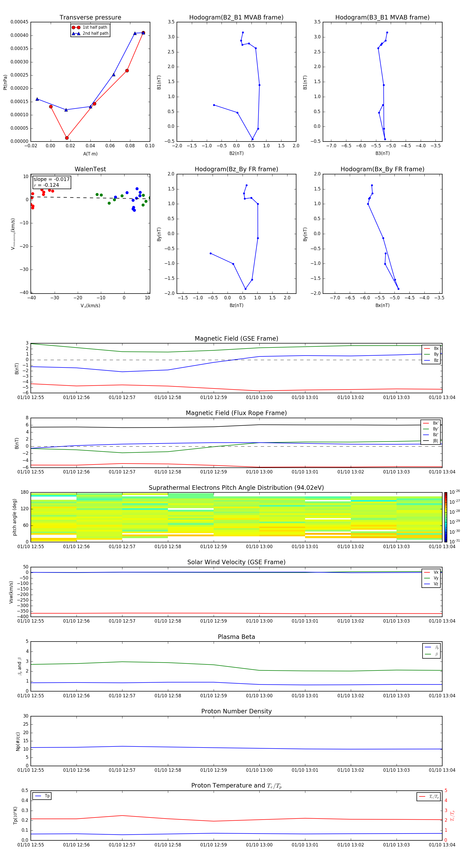Click 'Hodogram(Bz_By FR frame)' title
473x868 pixels.
coord(236,169)
